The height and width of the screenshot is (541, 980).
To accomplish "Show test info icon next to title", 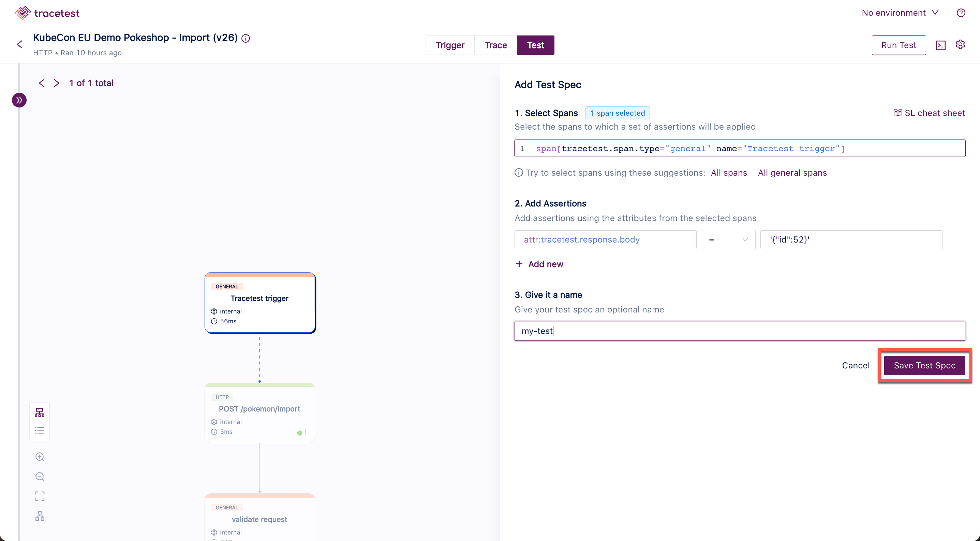I will (x=246, y=39).
